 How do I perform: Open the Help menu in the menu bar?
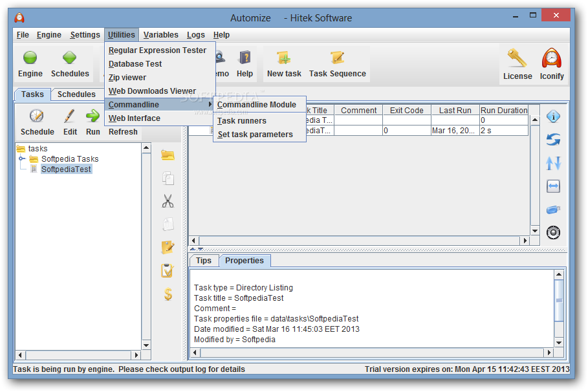click(x=221, y=35)
